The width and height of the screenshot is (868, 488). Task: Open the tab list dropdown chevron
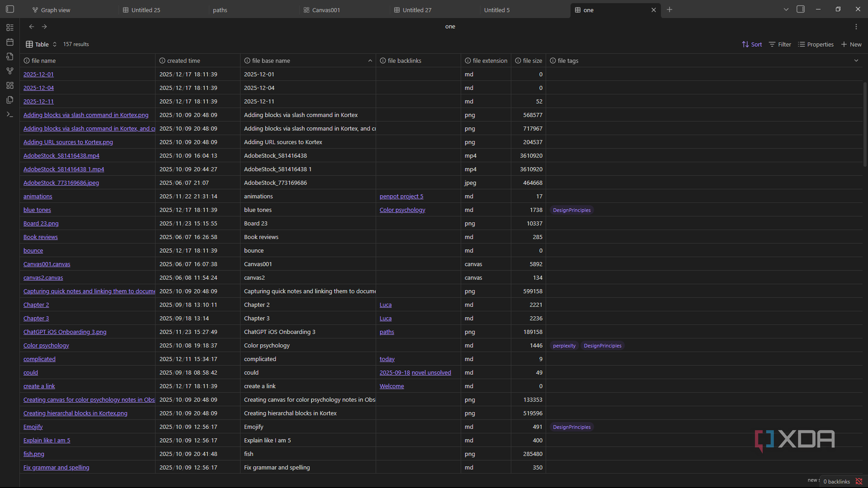coord(785,9)
